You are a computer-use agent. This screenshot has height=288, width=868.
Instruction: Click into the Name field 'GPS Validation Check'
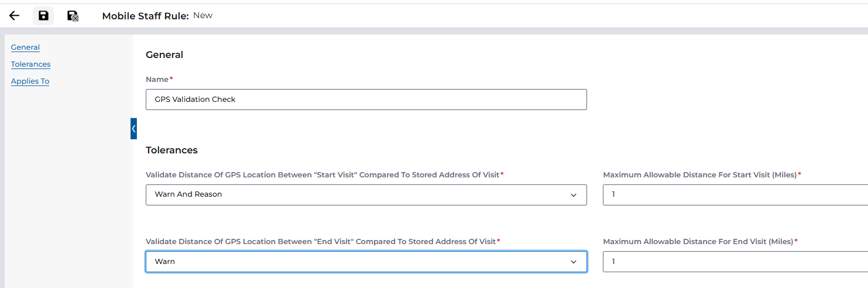point(366,100)
